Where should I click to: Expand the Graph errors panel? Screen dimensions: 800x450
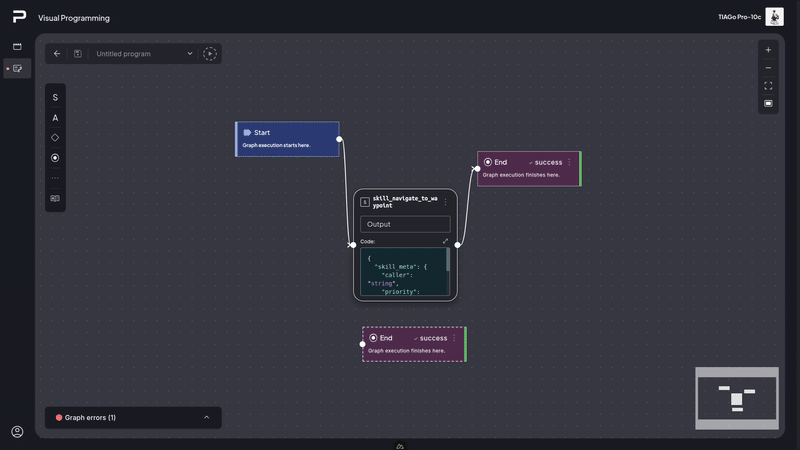[207, 417]
